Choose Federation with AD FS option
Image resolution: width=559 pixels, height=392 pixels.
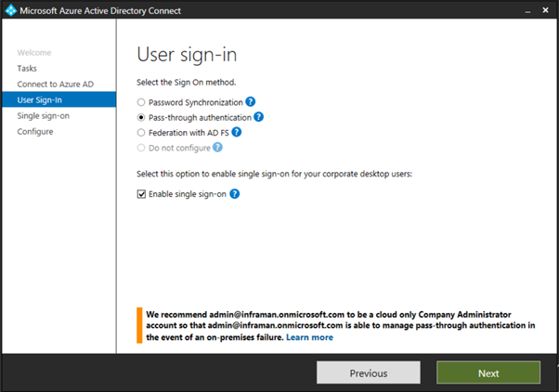point(141,133)
